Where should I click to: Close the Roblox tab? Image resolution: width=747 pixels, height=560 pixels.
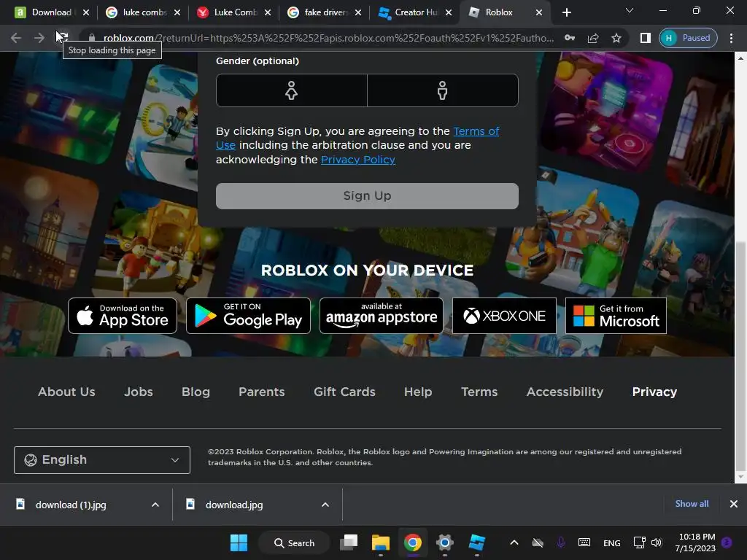[x=539, y=12]
